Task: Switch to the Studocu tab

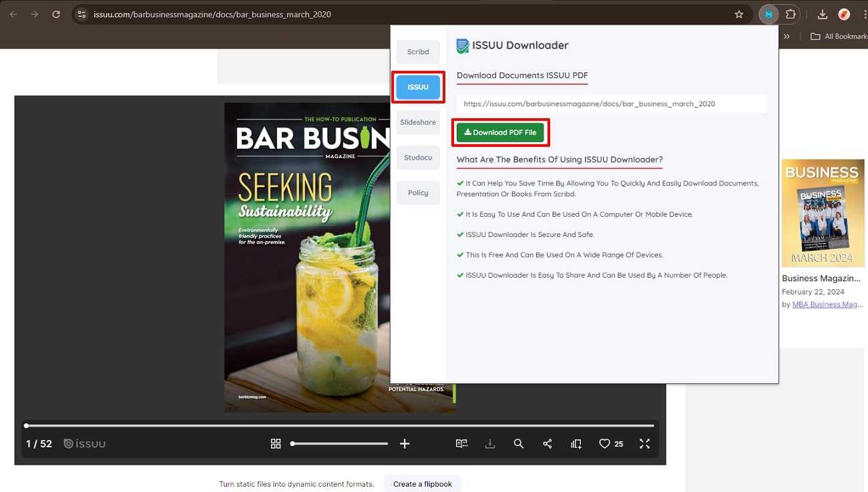Action: tap(418, 158)
